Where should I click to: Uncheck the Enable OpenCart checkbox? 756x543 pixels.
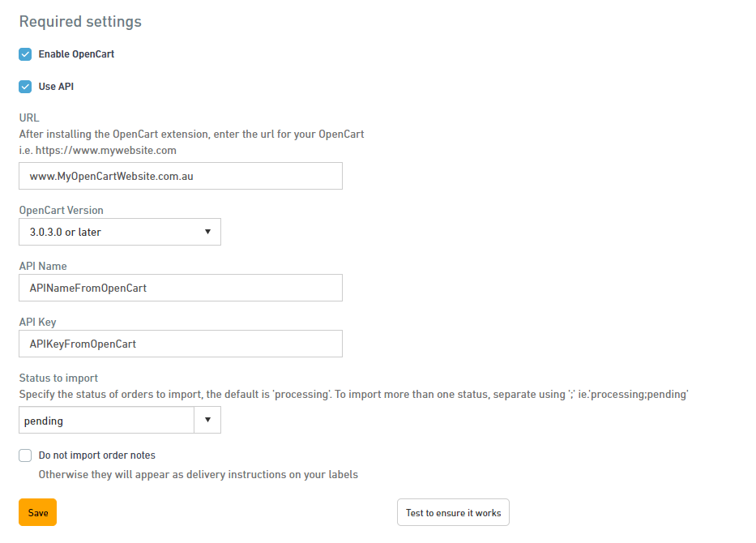click(25, 54)
